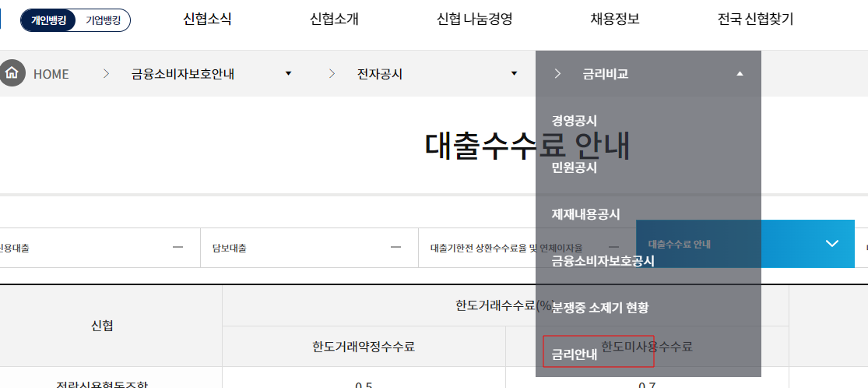Open 대출기한전 상환수수료율 및 연체이자율 tab
This screenshot has width=868, height=388.
click(x=527, y=247)
